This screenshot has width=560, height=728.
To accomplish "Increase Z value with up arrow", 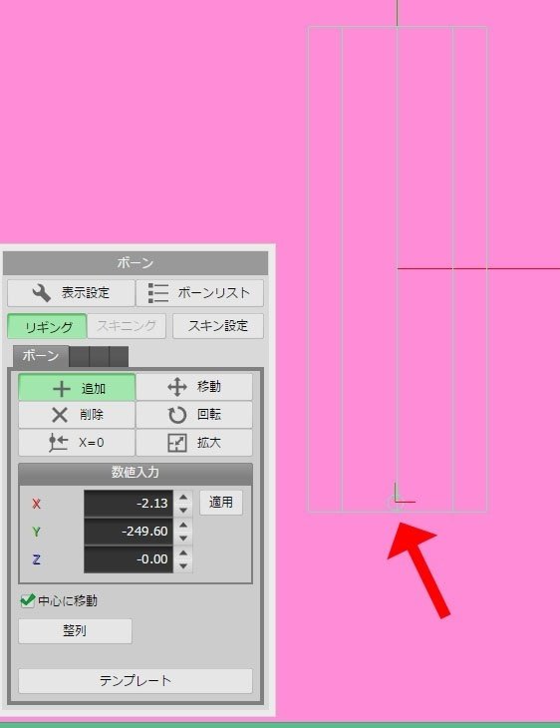I will pyautogui.click(x=183, y=552).
